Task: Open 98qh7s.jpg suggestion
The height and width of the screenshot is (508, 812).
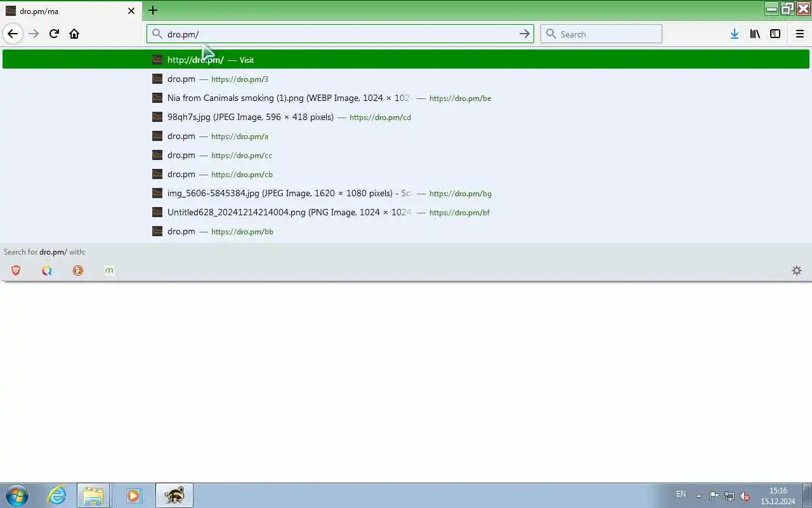Action: point(406,117)
